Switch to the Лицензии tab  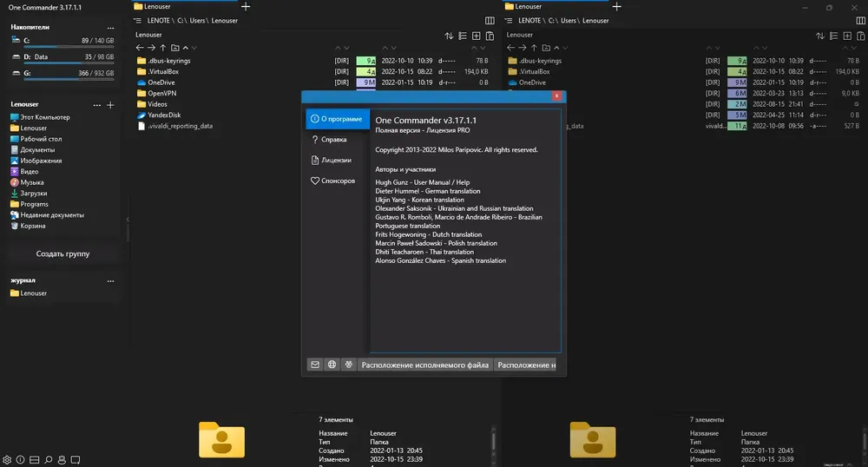[x=331, y=160]
